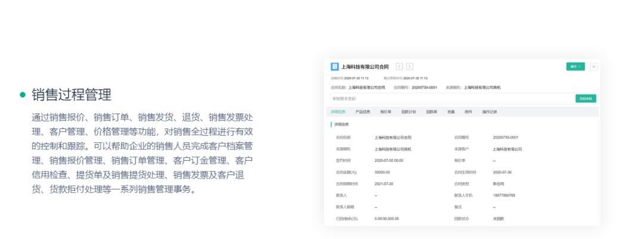
Task: Click 已回款 value 0.00/30,000.00
Action: [x=387, y=219]
